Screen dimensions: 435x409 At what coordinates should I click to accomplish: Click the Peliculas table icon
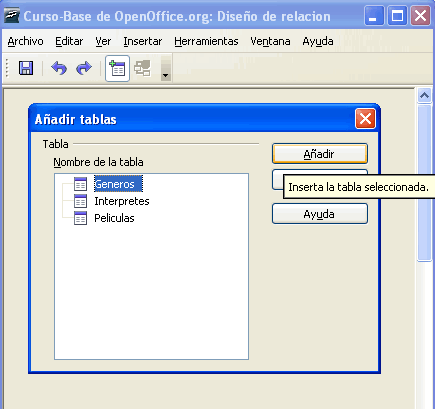pyautogui.click(x=80, y=218)
